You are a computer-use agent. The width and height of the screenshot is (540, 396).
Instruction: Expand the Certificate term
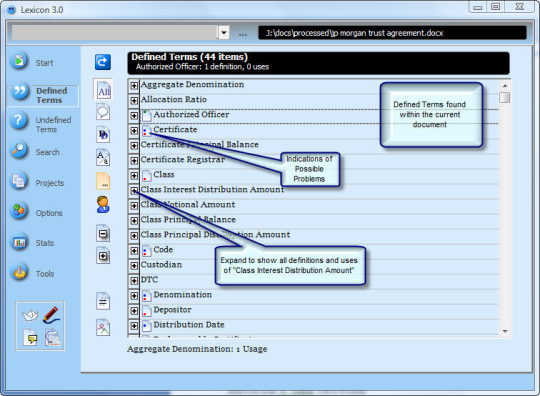click(x=134, y=131)
